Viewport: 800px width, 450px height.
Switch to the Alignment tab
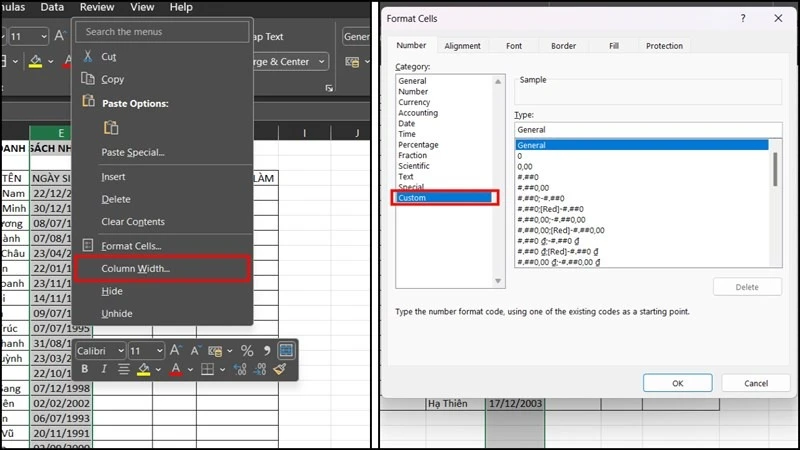click(462, 46)
